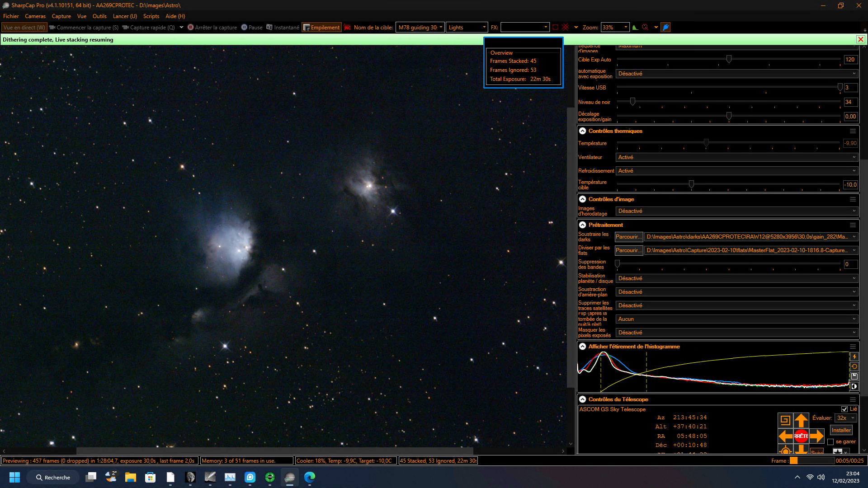
Task: Click the green histogram icon in toolbar
Action: coord(635,28)
